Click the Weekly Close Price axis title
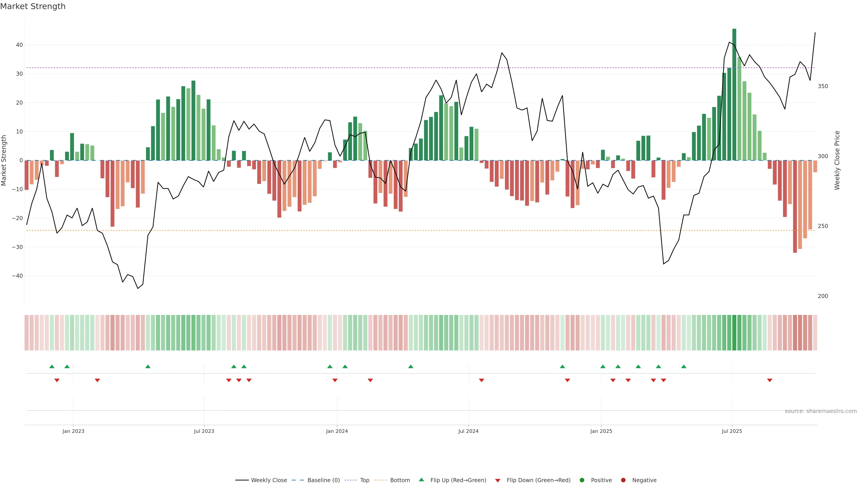This screenshot has height=488, width=868. (x=837, y=160)
